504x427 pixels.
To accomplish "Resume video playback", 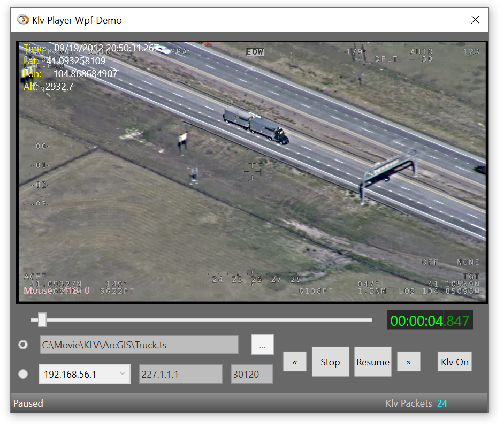I will 372,362.
